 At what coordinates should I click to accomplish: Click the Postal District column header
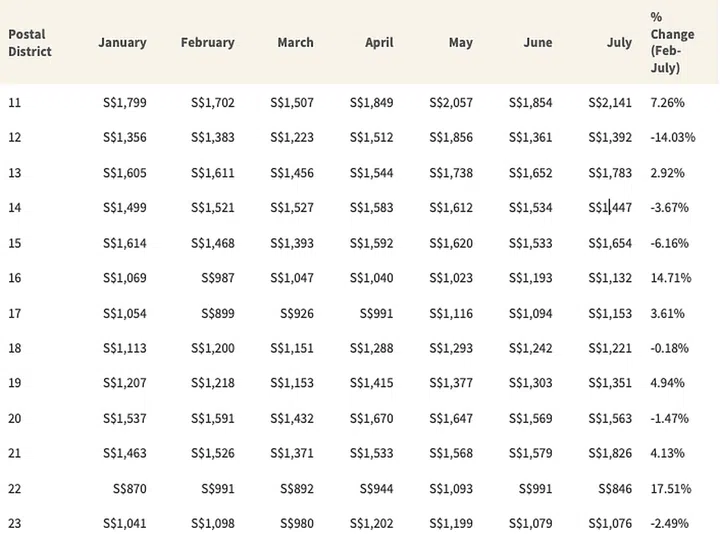click(x=30, y=42)
